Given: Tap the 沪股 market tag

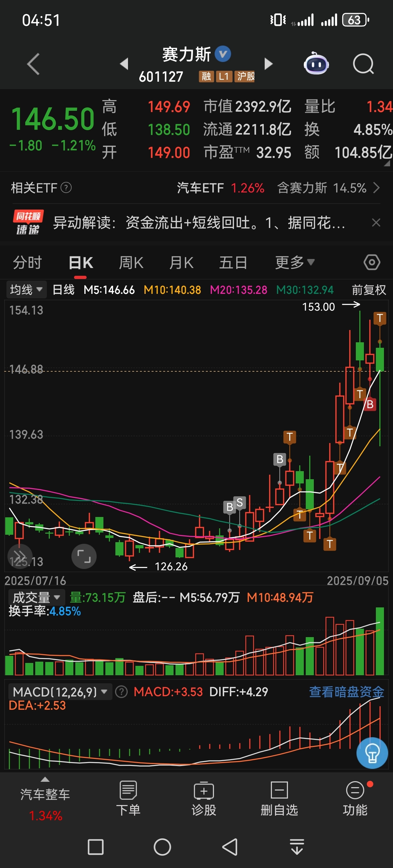Looking at the screenshot, I should coord(245,77).
